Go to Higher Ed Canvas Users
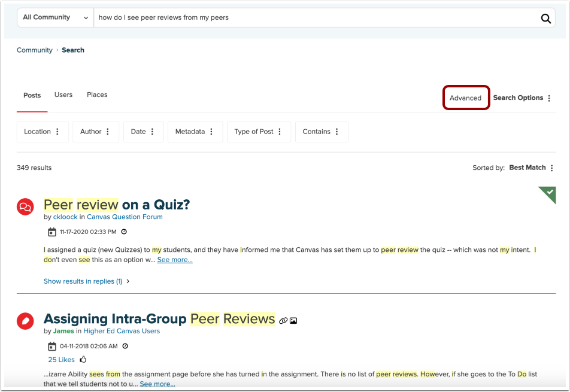This screenshot has width=570, height=392. click(x=122, y=331)
